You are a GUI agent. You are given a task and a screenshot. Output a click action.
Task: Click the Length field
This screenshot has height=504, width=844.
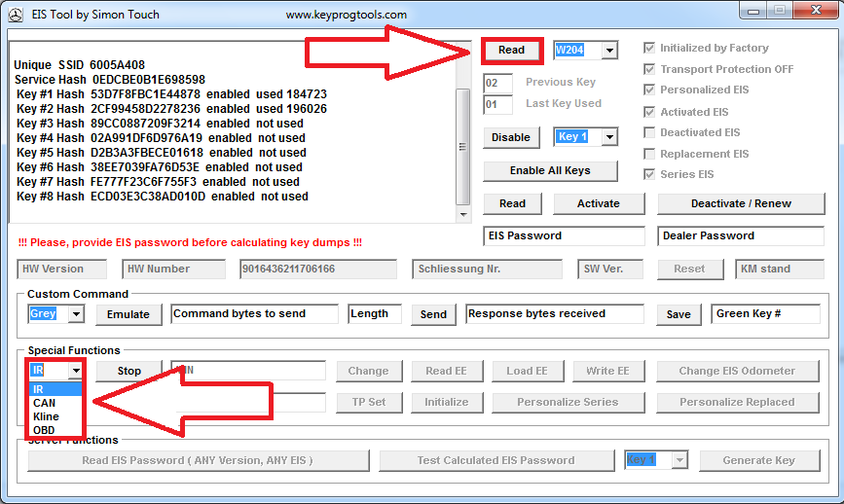375,314
